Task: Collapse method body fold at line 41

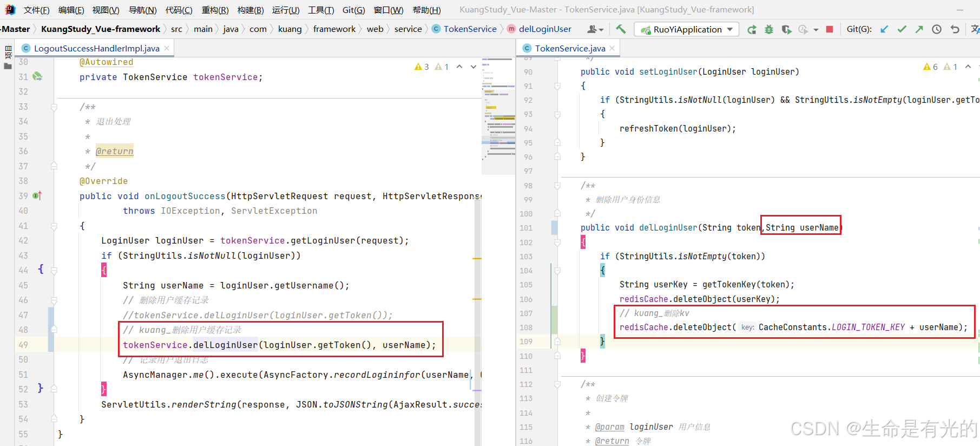Action: pos(54,226)
